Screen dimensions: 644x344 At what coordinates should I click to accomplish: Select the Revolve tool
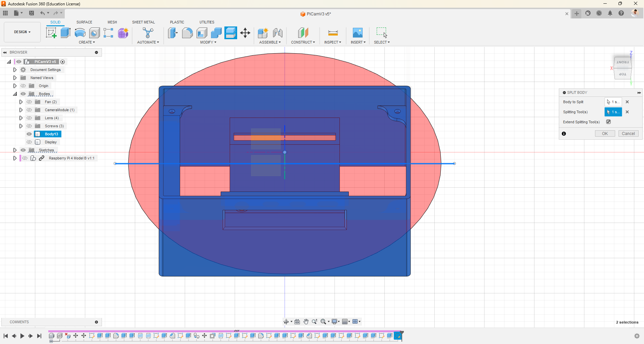tap(80, 33)
